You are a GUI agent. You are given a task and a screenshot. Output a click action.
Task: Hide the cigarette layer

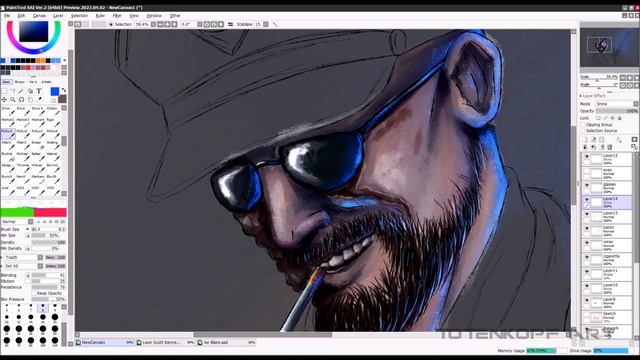point(587,257)
